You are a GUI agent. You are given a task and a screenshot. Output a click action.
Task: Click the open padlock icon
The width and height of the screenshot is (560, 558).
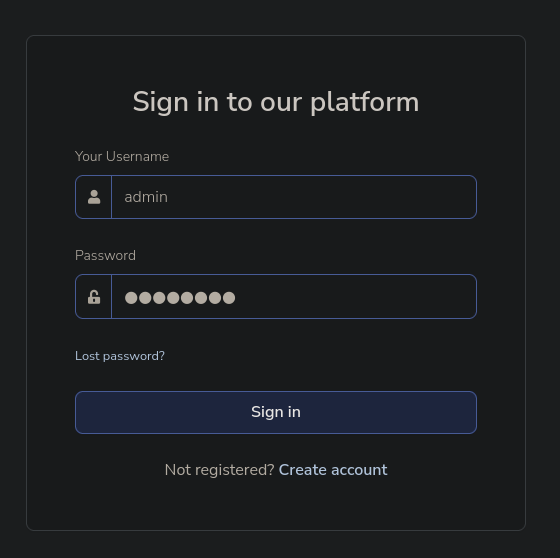(94, 297)
